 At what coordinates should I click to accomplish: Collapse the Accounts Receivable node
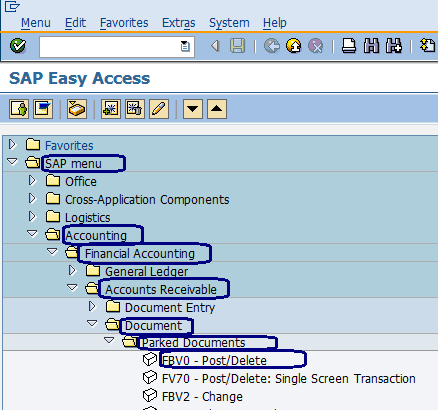coord(72,288)
